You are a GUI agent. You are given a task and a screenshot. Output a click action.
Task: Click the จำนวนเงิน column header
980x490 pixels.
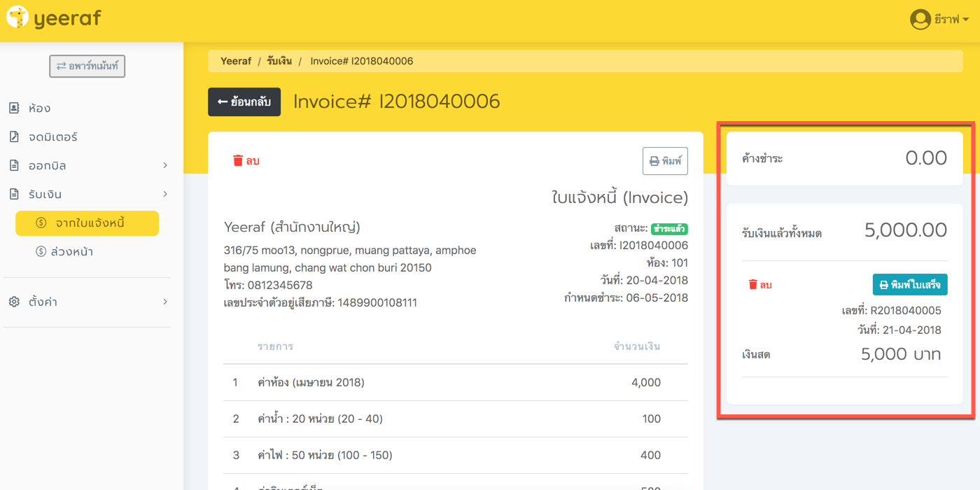(x=637, y=346)
